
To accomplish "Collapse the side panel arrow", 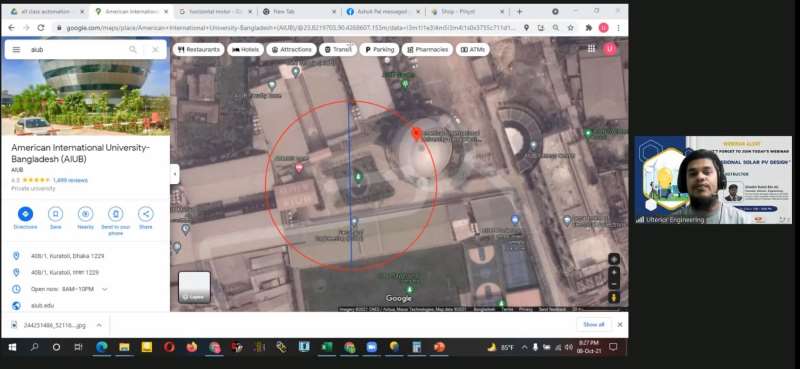I will tap(174, 174).
